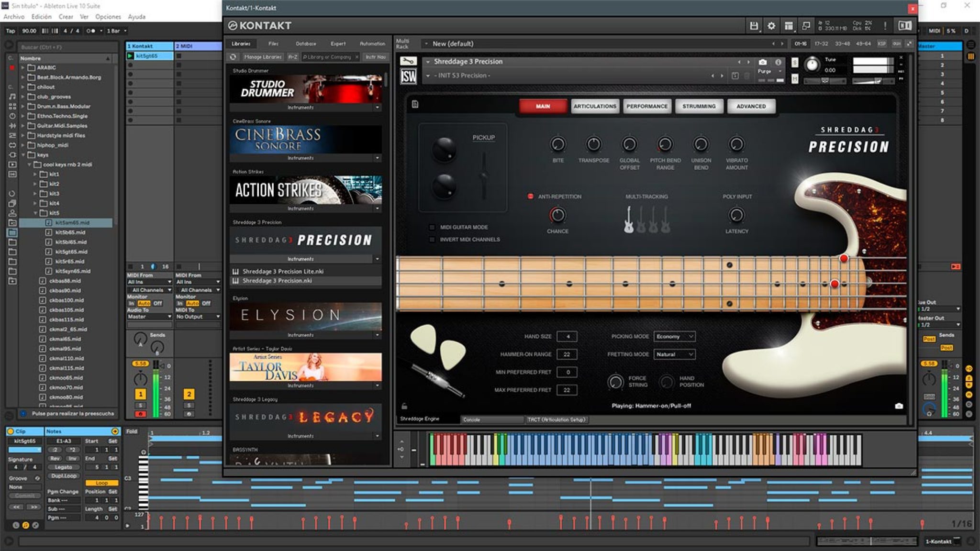Click the Legato button in Notes
The image size is (980, 551).
63,467
